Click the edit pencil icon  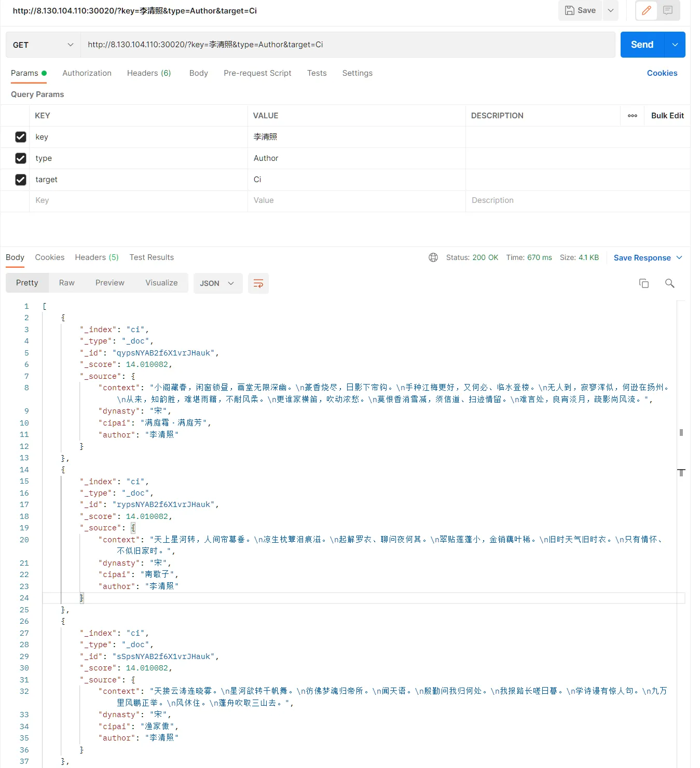[x=647, y=10]
